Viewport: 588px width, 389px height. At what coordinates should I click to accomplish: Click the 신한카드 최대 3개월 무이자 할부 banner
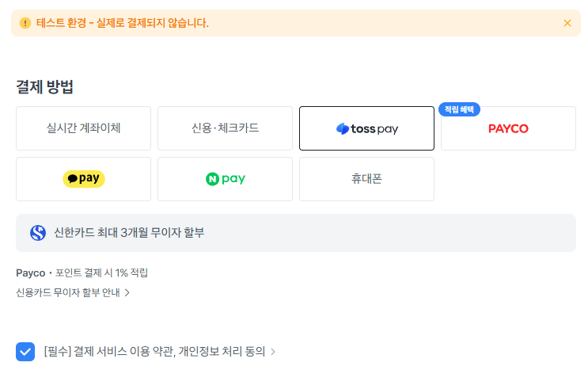tap(295, 233)
